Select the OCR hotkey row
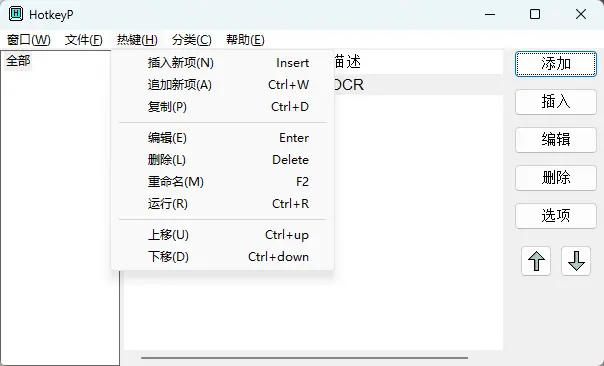The image size is (604, 366). click(x=418, y=85)
